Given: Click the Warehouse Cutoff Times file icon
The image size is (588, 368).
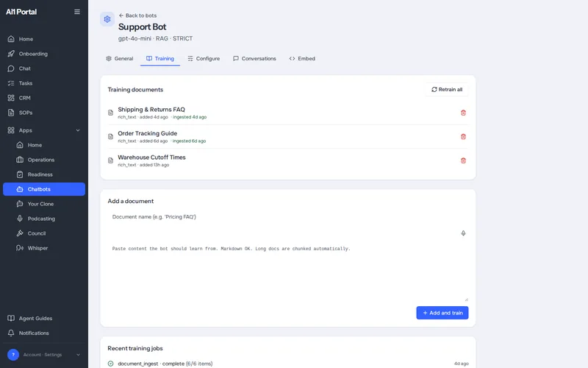Looking at the screenshot, I should click(x=111, y=160).
